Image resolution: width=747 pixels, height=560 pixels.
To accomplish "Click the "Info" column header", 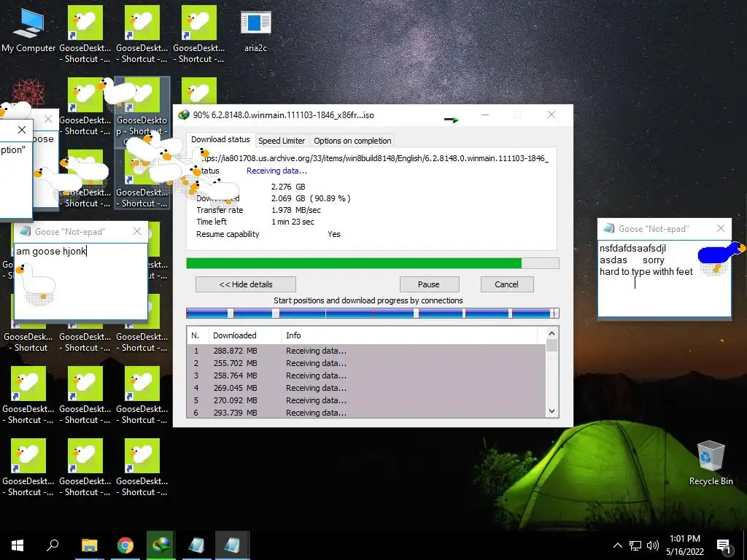I will (x=410, y=335).
